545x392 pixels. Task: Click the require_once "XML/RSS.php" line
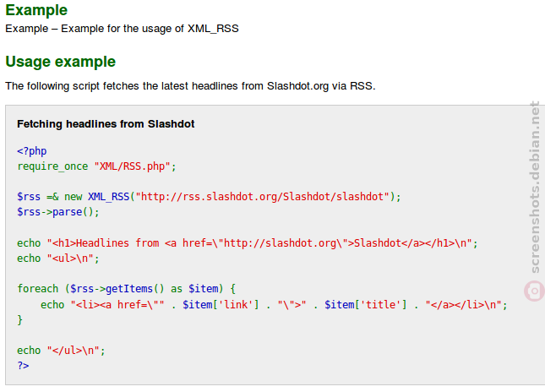96,166
